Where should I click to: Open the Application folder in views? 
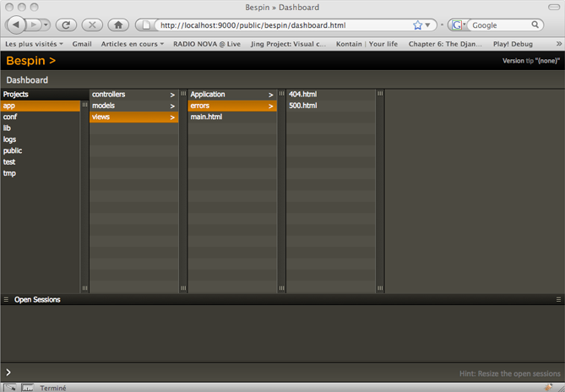click(x=231, y=95)
